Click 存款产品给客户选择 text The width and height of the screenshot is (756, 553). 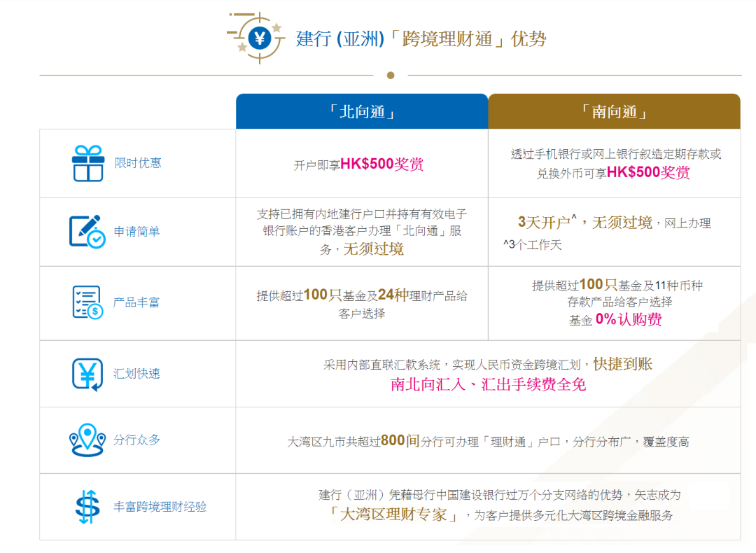coord(619,302)
